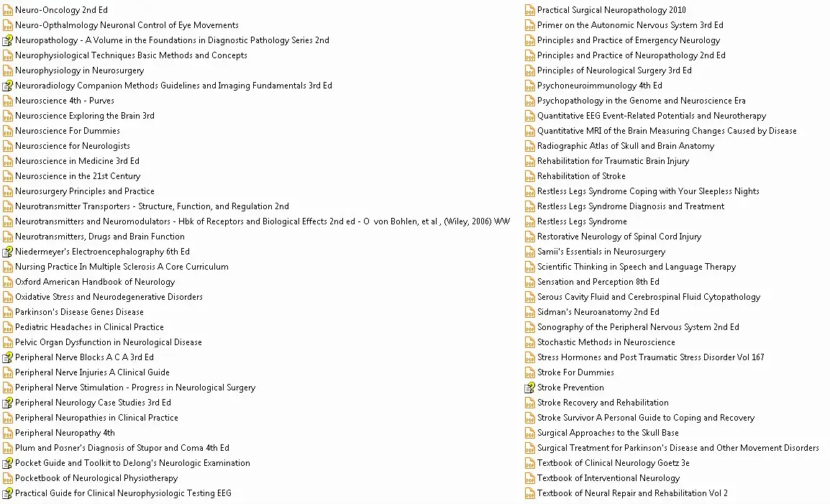Image resolution: width=830 pixels, height=504 pixels.
Task: Click the icon for Practical Guide for Clinical Neurophysiologic Testing EEG
Action: 7,493
